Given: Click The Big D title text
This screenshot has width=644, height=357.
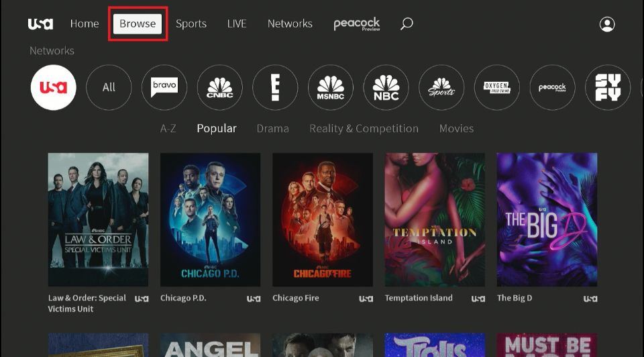Looking at the screenshot, I should coord(515,298).
